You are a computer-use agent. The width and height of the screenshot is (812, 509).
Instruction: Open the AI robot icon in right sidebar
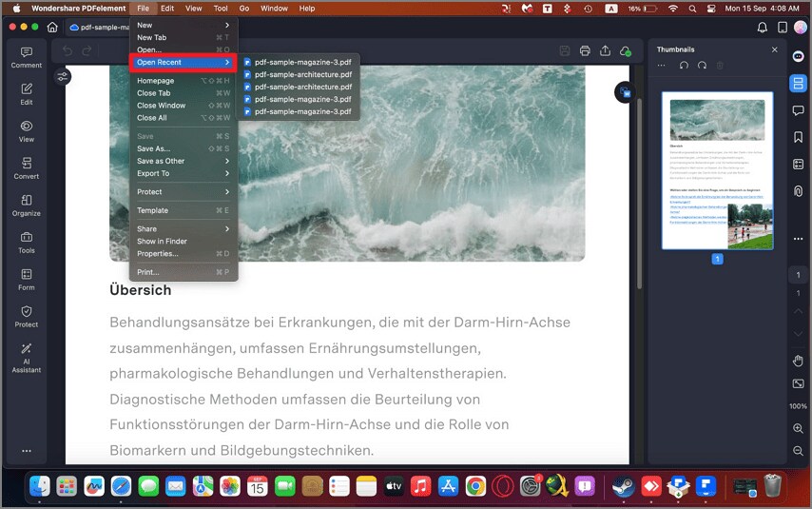pos(798,56)
